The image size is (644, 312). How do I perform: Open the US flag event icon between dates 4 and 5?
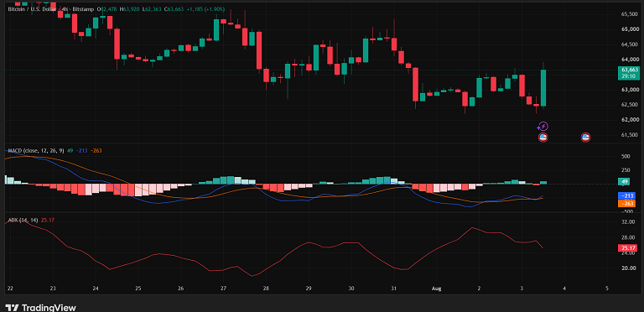point(585,138)
